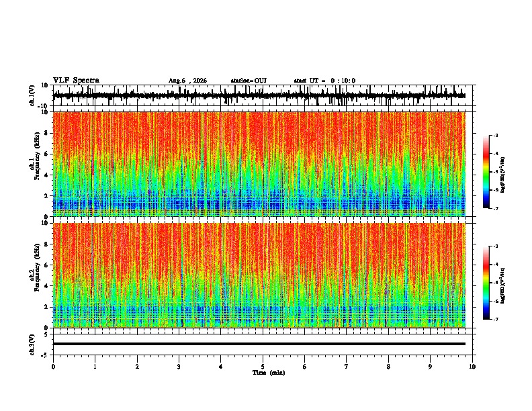Click the "ch.3(V)" axis label

(32, 345)
